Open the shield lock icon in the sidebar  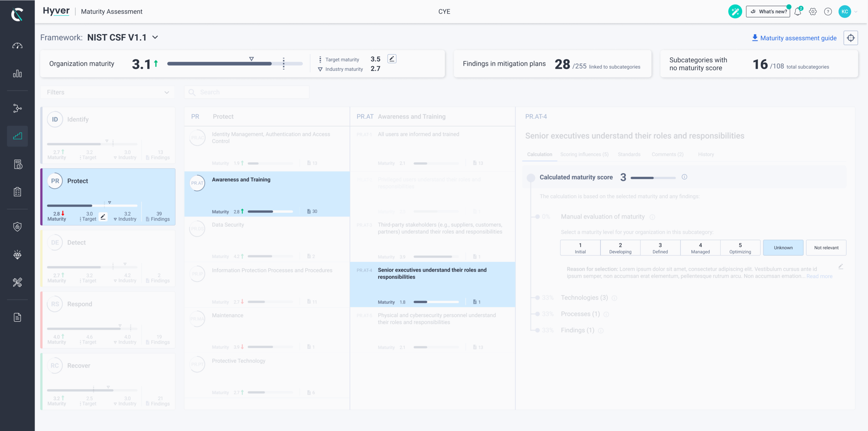tap(17, 227)
